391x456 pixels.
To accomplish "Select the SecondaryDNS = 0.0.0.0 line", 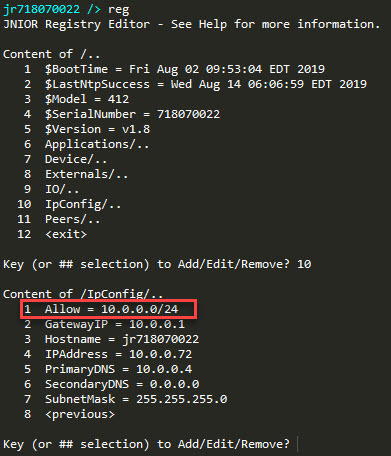I will (x=111, y=384).
